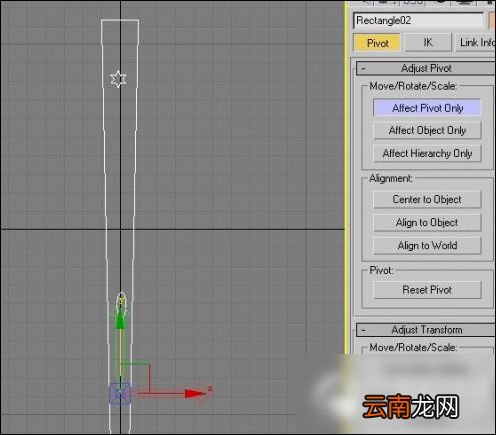This screenshot has height=435, width=496.
Task: Collapse the Adjust Pivot rollout
Action: pos(426,68)
